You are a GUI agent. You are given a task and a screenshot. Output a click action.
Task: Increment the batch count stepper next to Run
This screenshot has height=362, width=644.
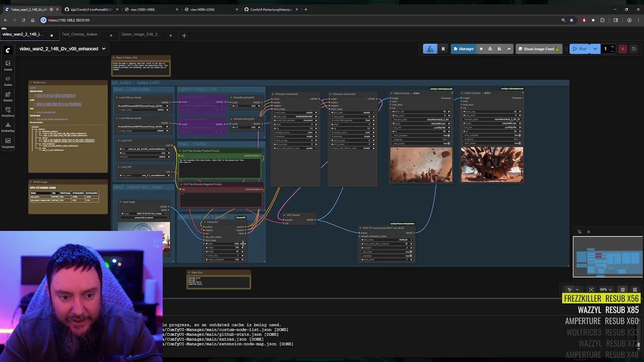tap(613, 46)
